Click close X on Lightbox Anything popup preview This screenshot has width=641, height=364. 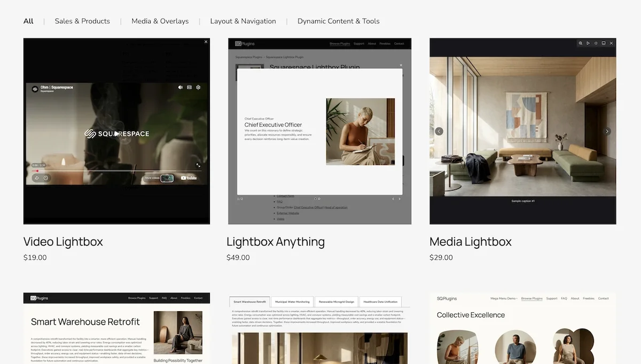pyautogui.click(x=401, y=65)
